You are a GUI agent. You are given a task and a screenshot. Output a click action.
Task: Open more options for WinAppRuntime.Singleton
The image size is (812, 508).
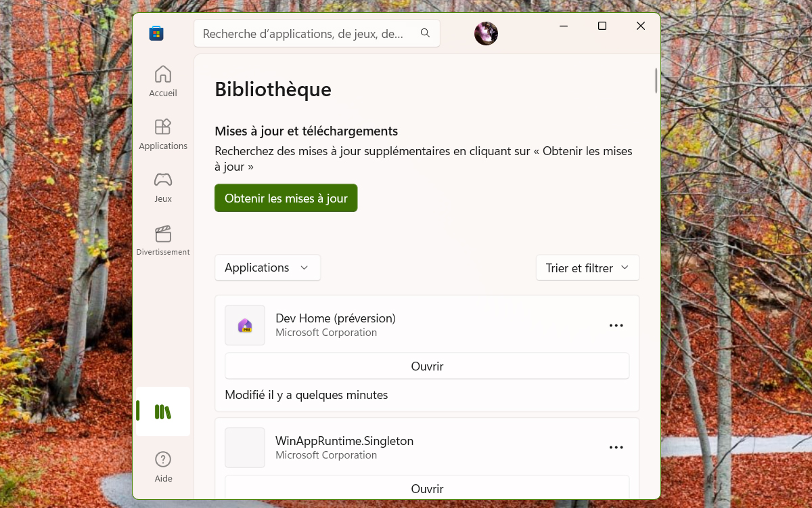[616, 448]
